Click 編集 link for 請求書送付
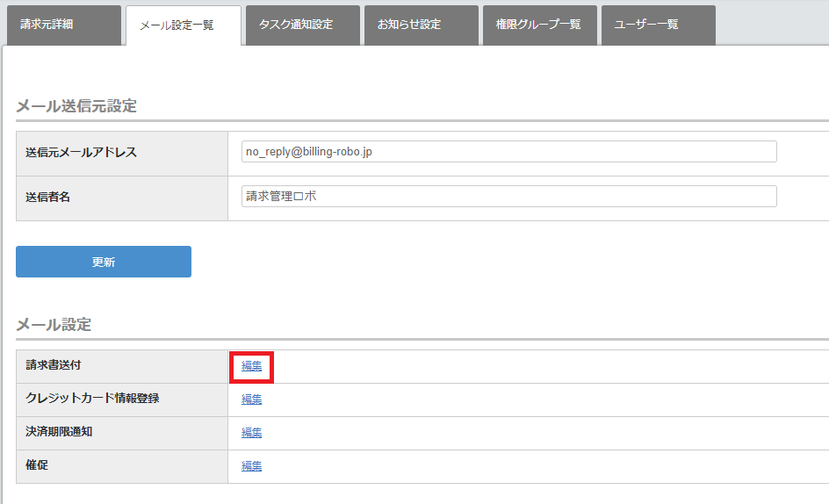The height and width of the screenshot is (504, 829). click(x=252, y=366)
